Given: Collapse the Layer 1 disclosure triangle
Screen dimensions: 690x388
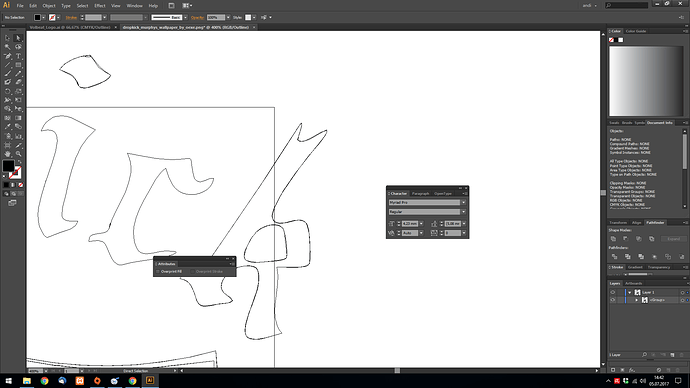Looking at the screenshot, I should 630,293.
